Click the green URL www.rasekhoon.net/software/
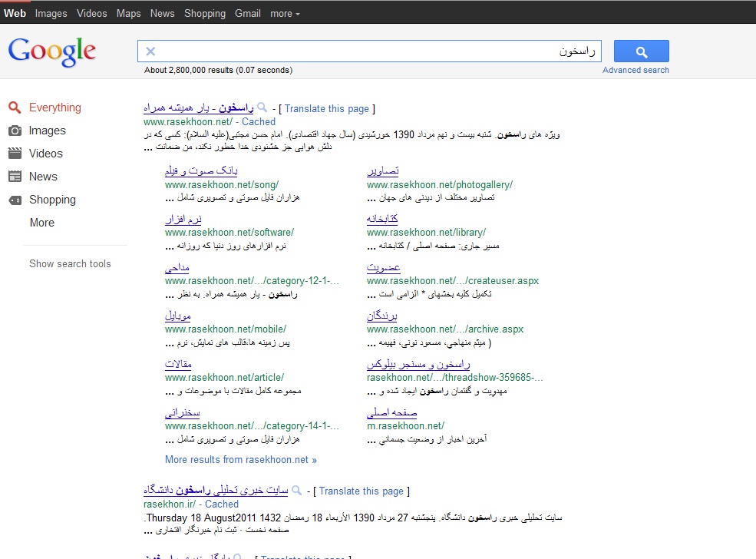The height and width of the screenshot is (559, 756). [229, 233]
